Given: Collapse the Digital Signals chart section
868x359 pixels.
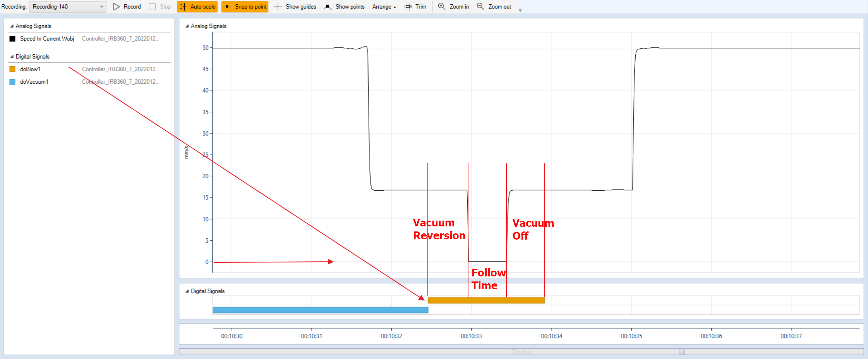Looking at the screenshot, I should click(x=187, y=291).
